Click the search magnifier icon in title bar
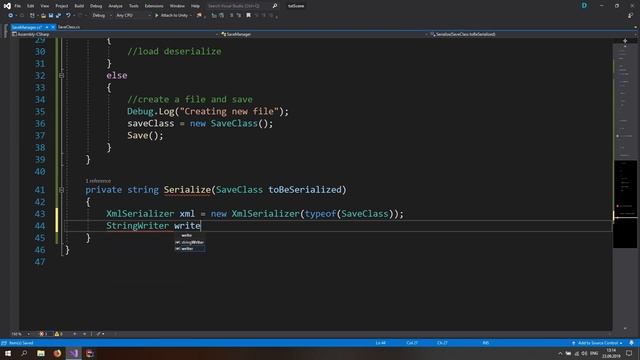This screenshot has width=640, height=360. pyautogui.click(x=275, y=6)
